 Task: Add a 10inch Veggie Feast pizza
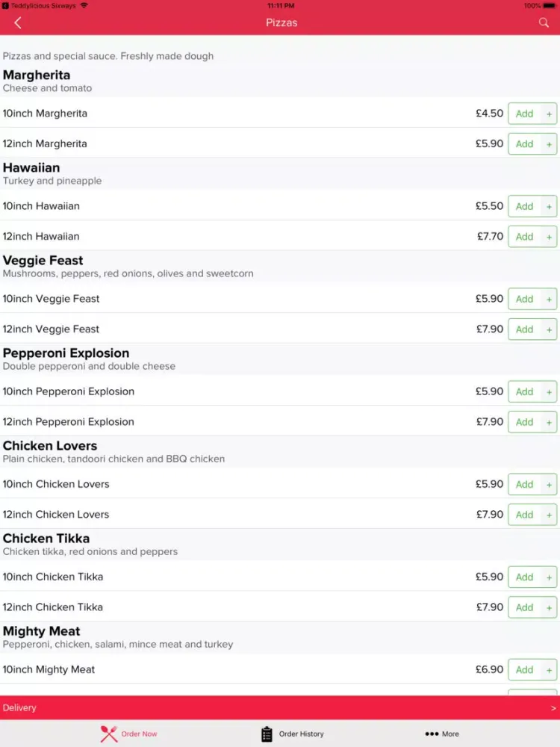pos(523,299)
